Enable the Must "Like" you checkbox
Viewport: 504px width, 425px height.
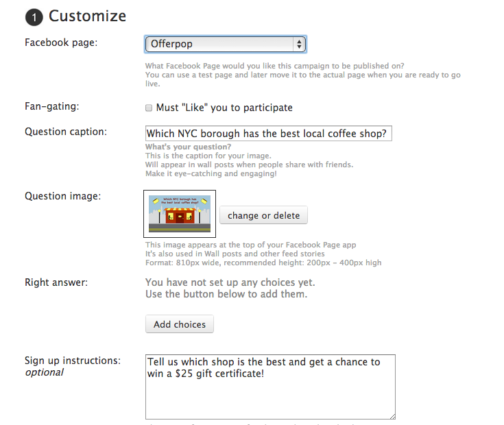tap(149, 108)
